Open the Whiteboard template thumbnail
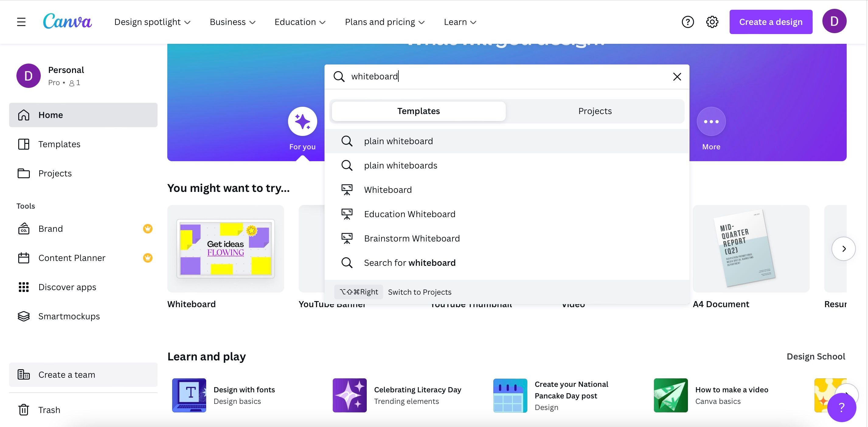The height and width of the screenshot is (427, 868). pos(225,249)
